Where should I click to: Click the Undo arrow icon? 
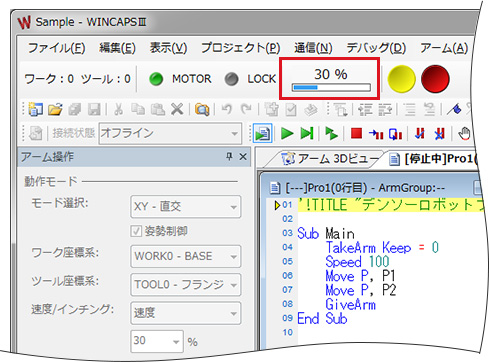click(x=227, y=109)
